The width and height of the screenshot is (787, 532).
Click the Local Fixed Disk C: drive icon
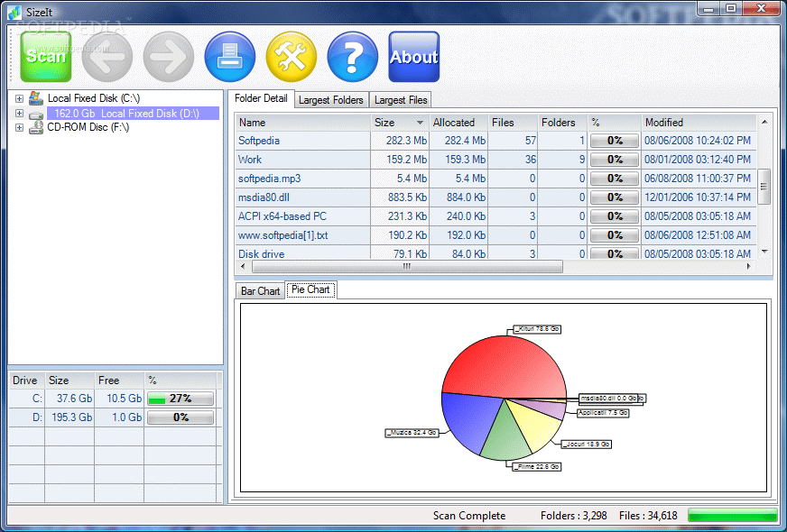pos(35,98)
